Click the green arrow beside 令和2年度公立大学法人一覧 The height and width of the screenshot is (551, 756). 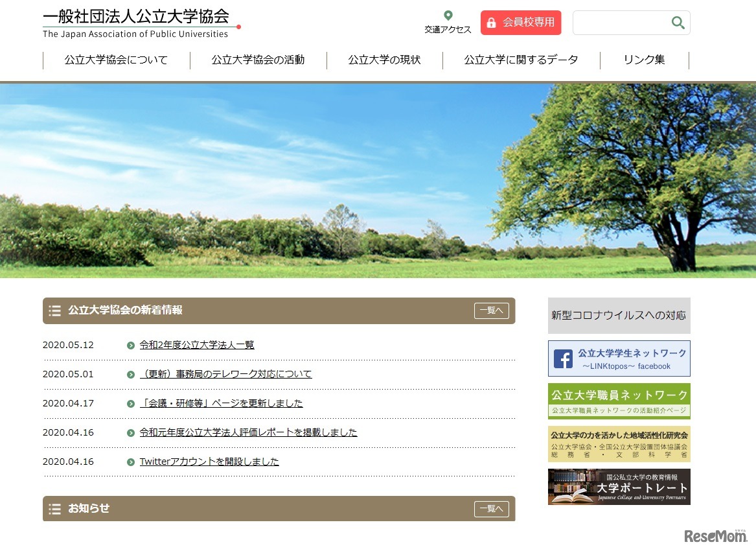point(131,345)
